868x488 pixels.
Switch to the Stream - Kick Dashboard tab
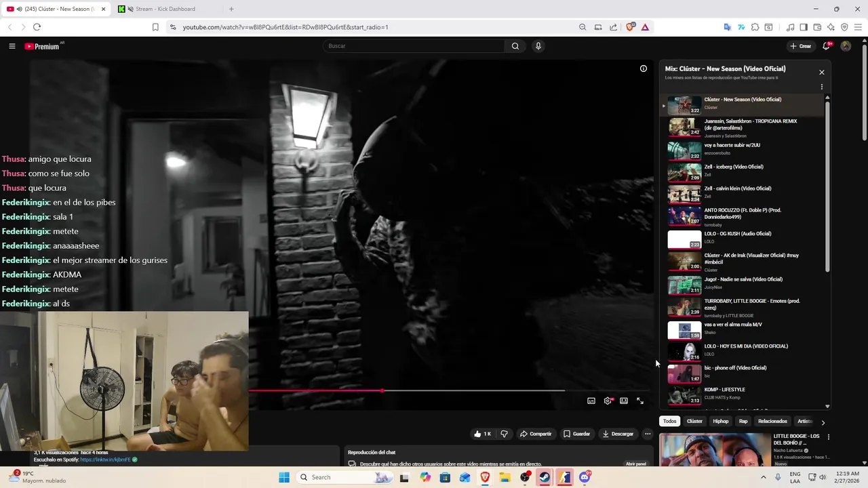tap(165, 9)
